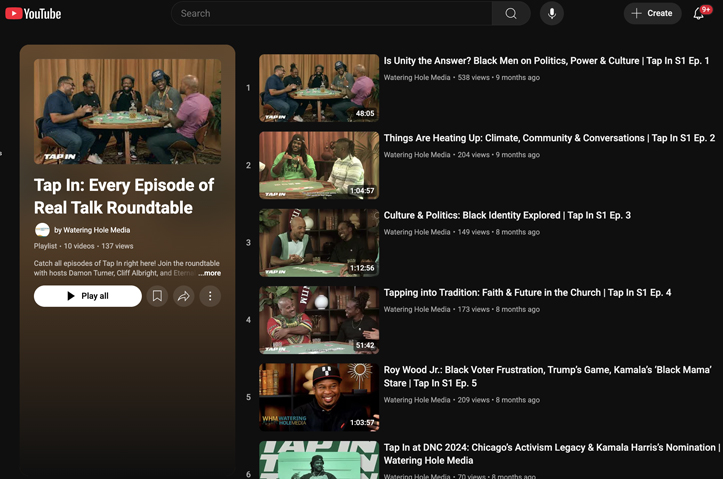Open title 'Culture & Politics' Ep. 3
723x479 pixels.
coord(507,215)
